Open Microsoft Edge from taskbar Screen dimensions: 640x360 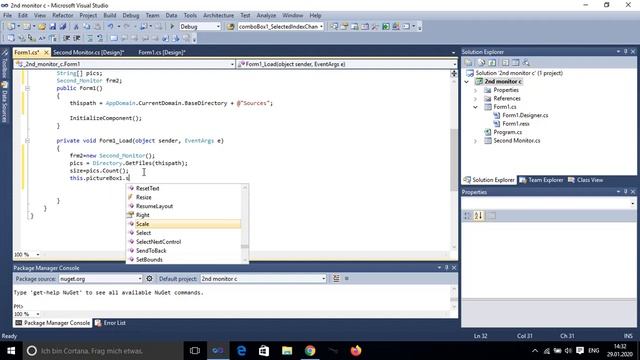(x=241, y=351)
